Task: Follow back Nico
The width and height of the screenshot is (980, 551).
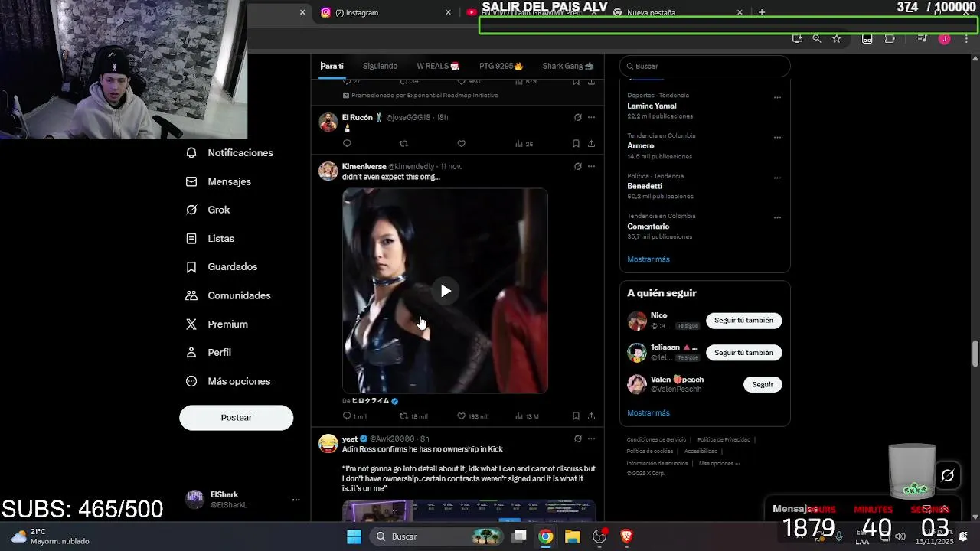Action: 743,320
